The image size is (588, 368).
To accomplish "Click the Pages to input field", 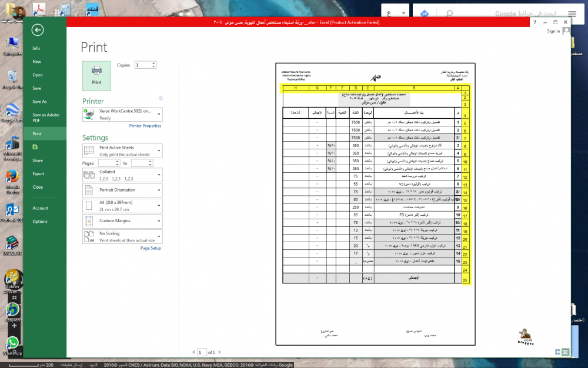I will [x=140, y=163].
